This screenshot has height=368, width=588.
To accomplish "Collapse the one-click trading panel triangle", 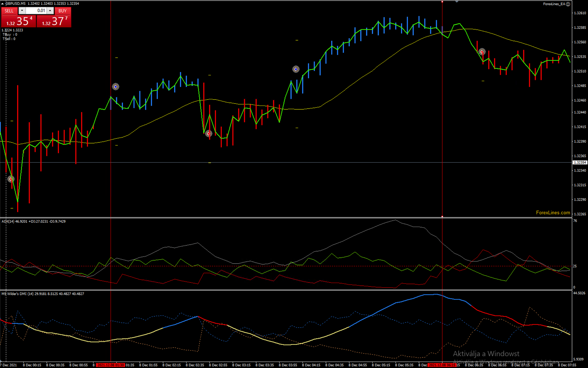I will point(2,4).
